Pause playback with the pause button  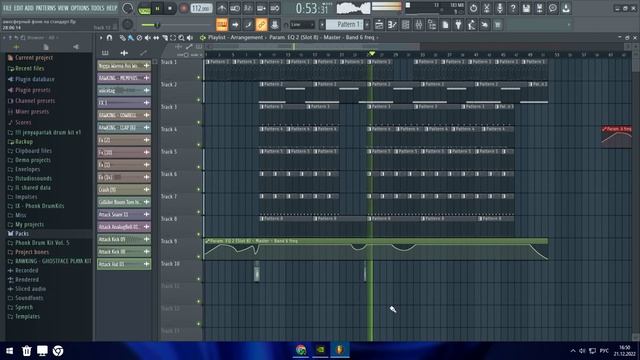click(x=158, y=8)
